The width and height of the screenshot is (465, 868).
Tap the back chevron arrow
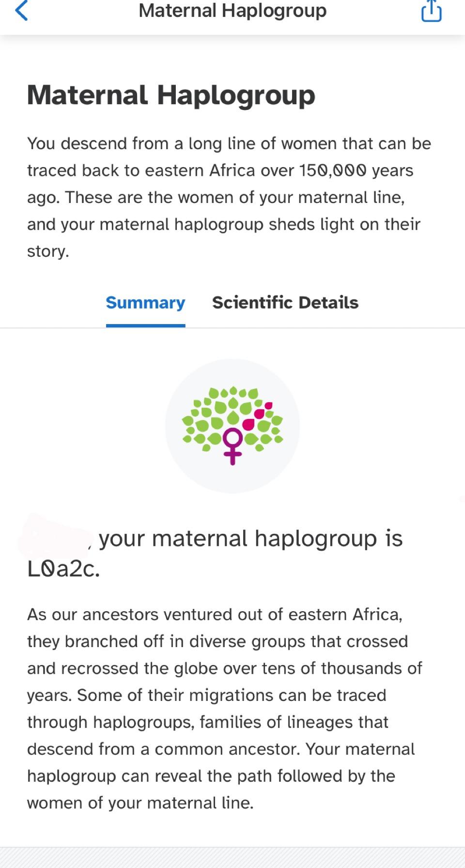click(22, 11)
